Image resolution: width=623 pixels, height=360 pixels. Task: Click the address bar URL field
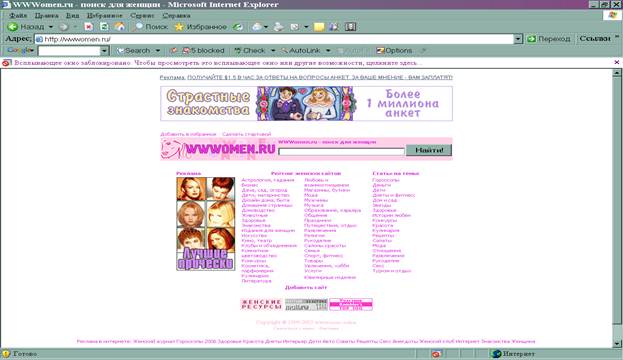tap(278, 39)
